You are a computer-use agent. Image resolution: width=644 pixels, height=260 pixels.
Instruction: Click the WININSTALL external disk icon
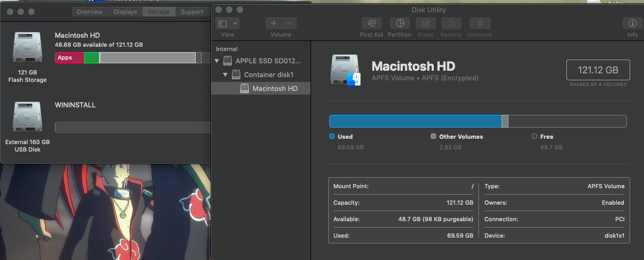coord(27,118)
